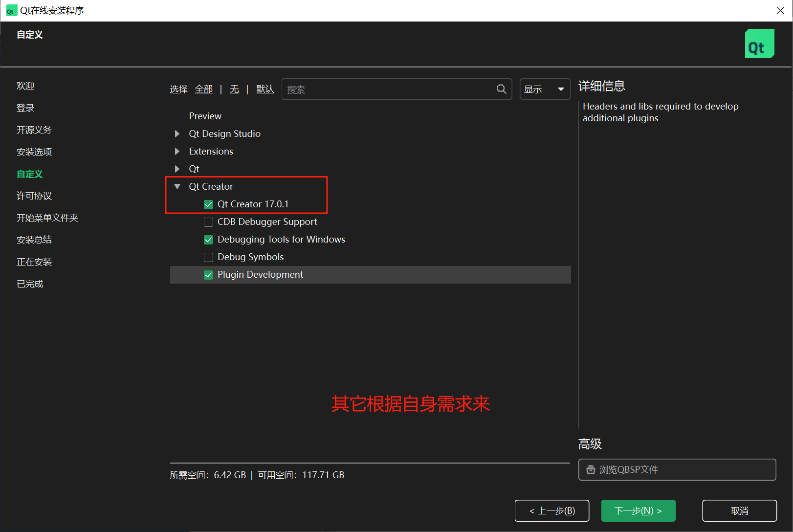
Task: Click the plugin description text in details
Action: [x=661, y=112]
